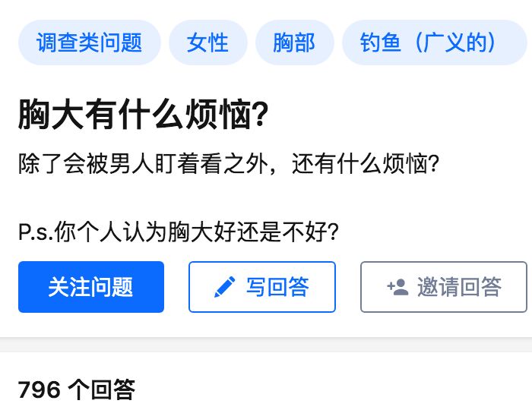Open the 钓鱼（广义的）topic tag
532x413 pixels.
coord(433,43)
